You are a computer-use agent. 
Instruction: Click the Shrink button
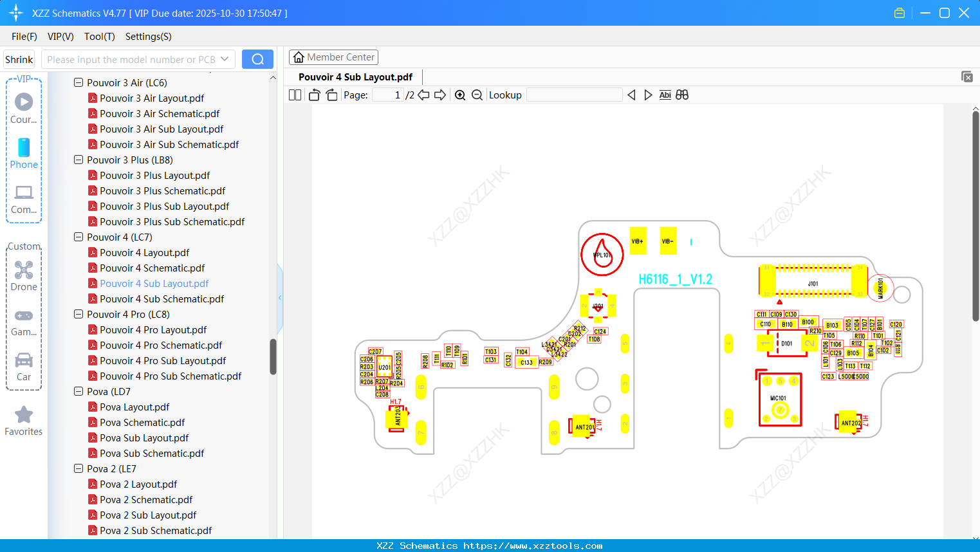click(19, 59)
